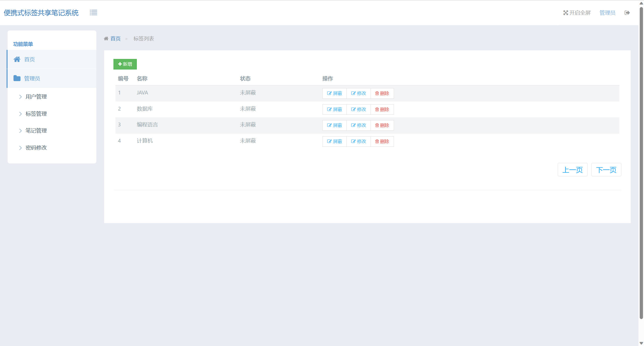
Task: Expand the 笔记管理 menu item
Action: pos(36,131)
